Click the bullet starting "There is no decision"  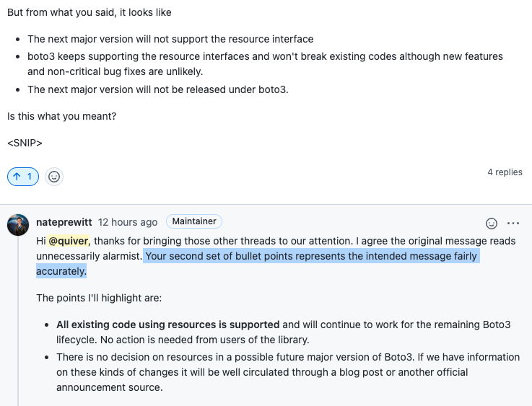pyautogui.click(x=288, y=372)
